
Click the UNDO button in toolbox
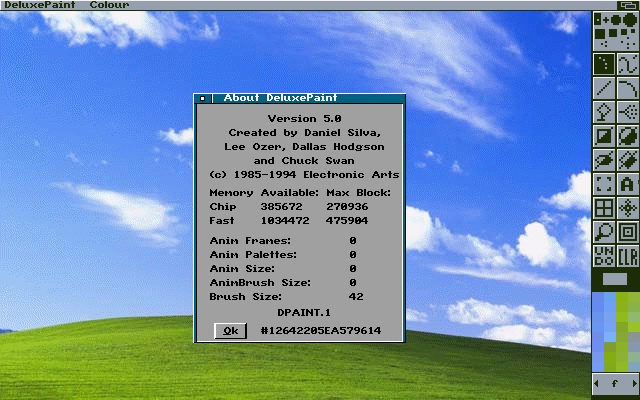click(x=604, y=256)
